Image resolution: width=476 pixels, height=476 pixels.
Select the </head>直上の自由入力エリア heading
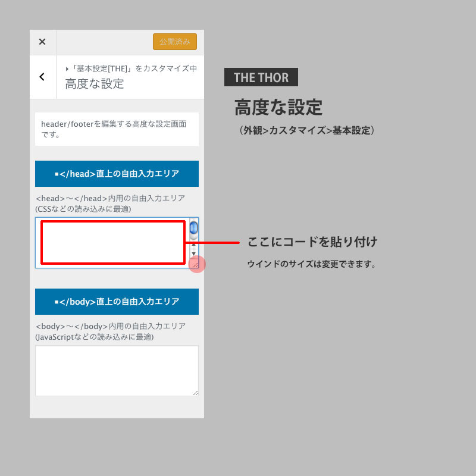point(117,174)
